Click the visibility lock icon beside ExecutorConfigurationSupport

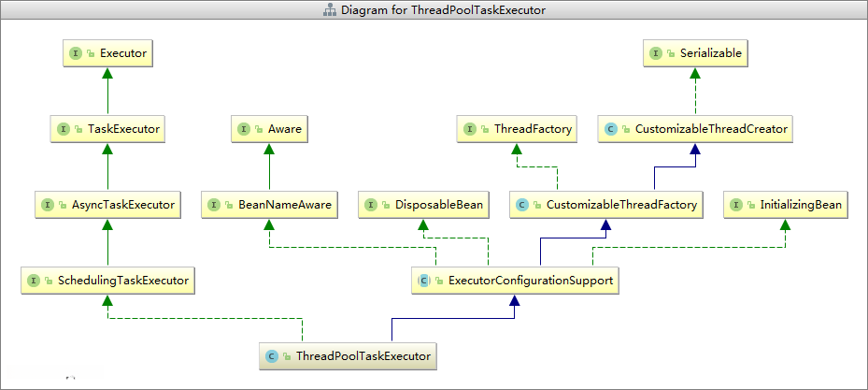[x=439, y=282]
